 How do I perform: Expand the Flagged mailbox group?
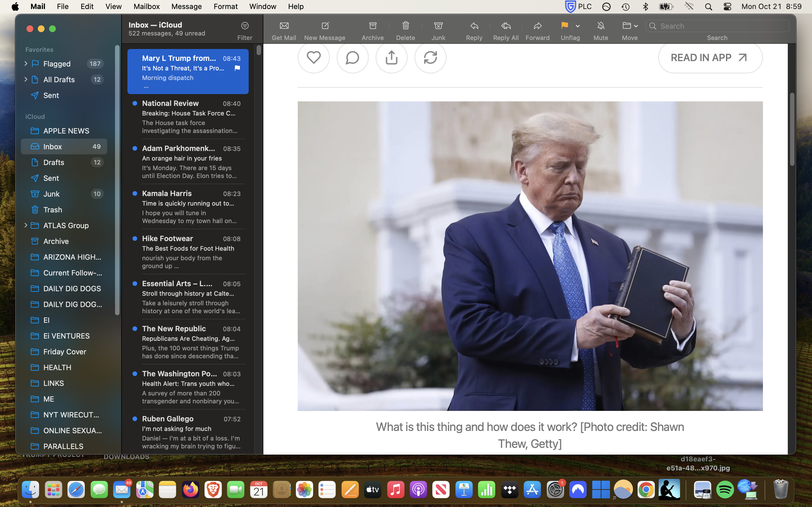[25, 63]
